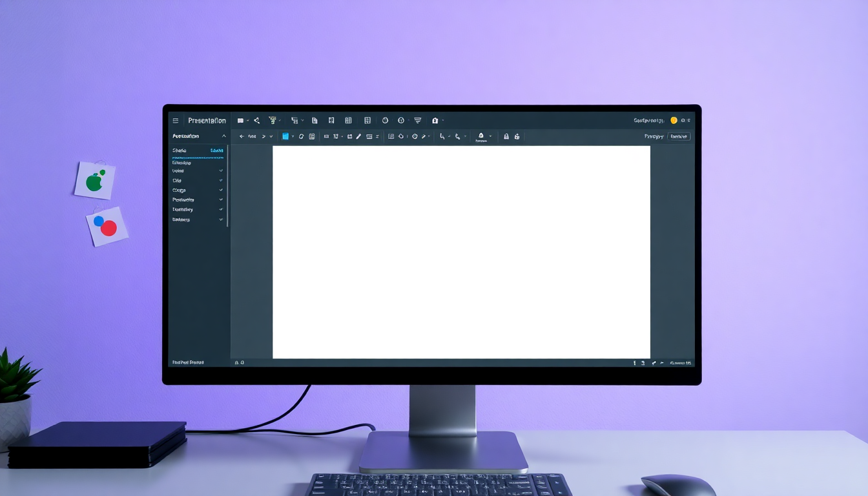Expand the last sidebar row chevron

click(x=221, y=220)
